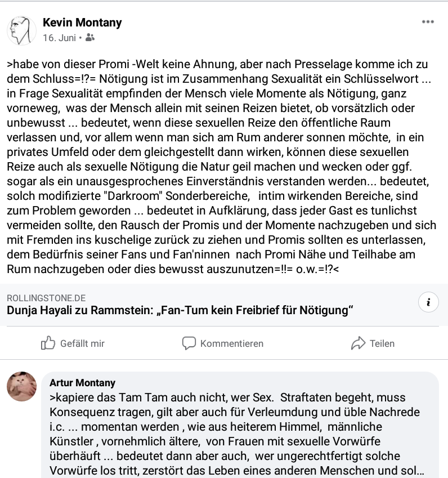Click the ROLLINGSTONE.DE source domain
This screenshot has width=448, height=478.
click(x=46, y=298)
